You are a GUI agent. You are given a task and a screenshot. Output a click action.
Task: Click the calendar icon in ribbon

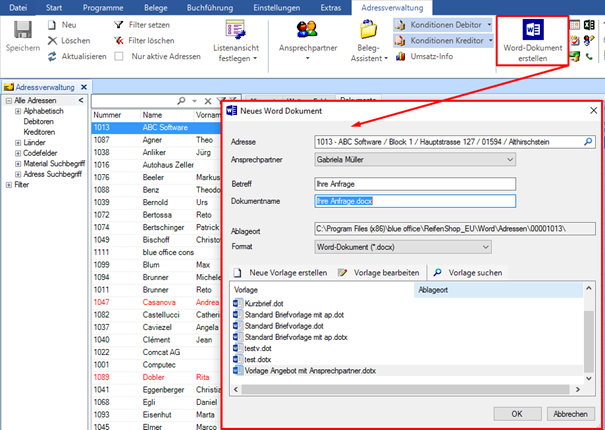[x=575, y=25]
